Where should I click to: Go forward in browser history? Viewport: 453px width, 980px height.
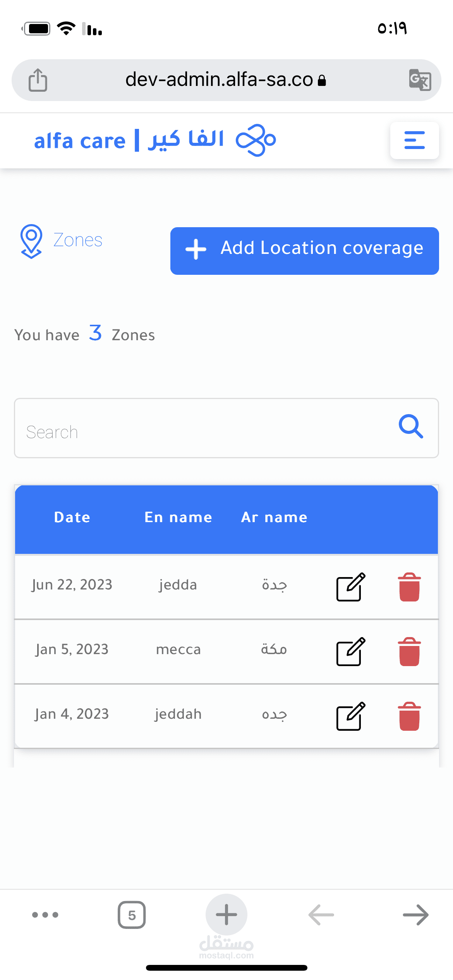(x=415, y=915)
